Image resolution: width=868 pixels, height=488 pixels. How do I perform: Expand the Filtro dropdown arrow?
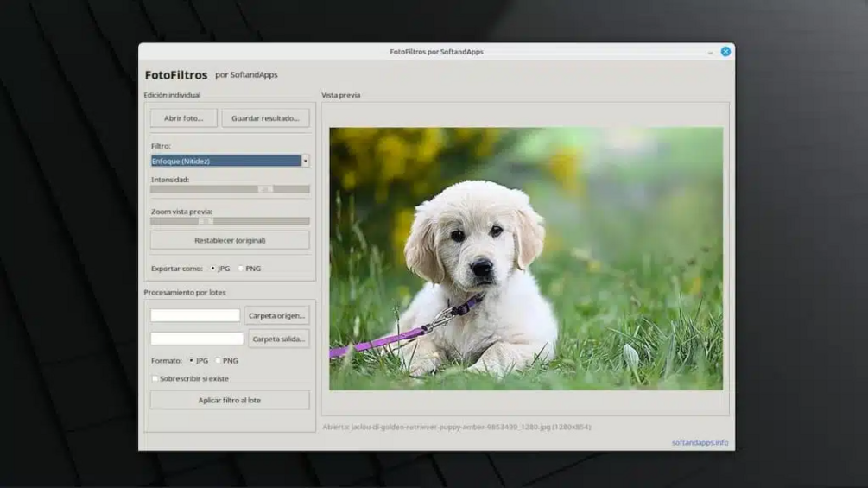(x=306, y=161)
